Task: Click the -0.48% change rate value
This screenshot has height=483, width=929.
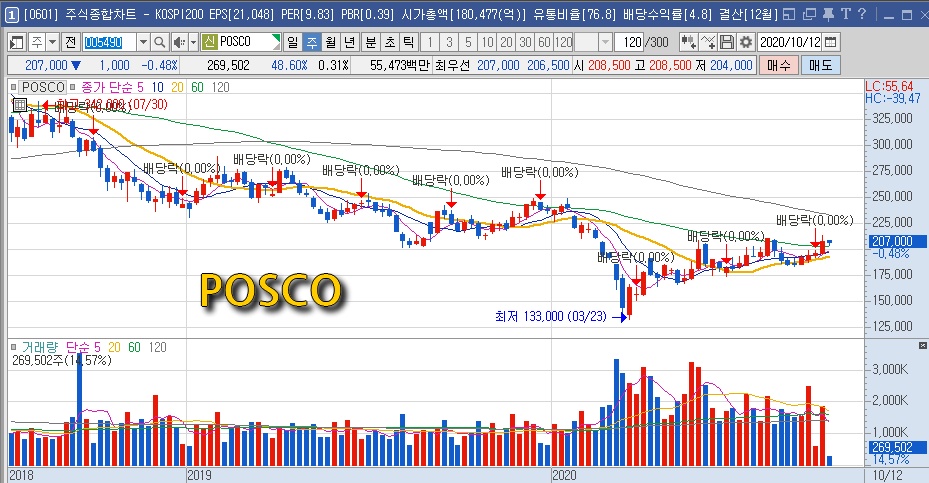Action: click(159, 65)
